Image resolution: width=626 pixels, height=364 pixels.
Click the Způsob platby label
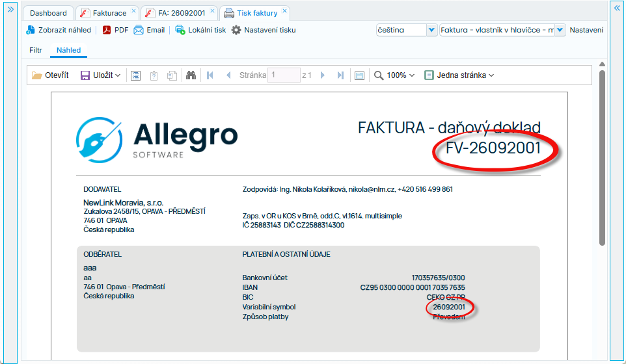[x=265, y=317]
